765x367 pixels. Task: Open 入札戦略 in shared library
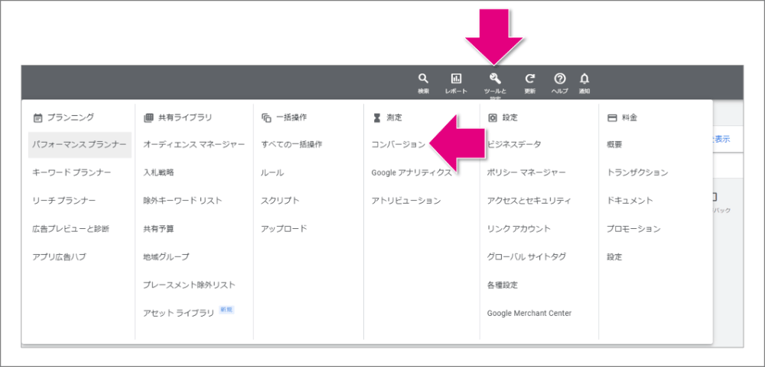(x=159, y=172)
